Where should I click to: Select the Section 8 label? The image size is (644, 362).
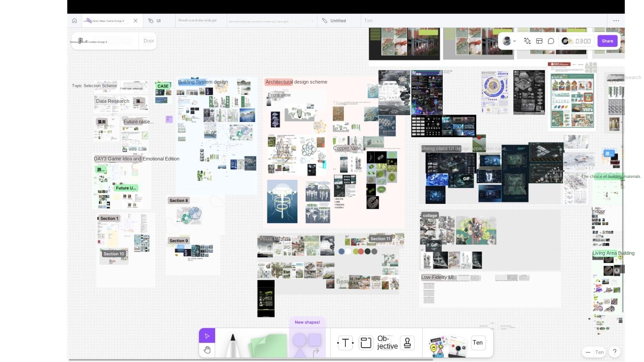click(179, 200)
